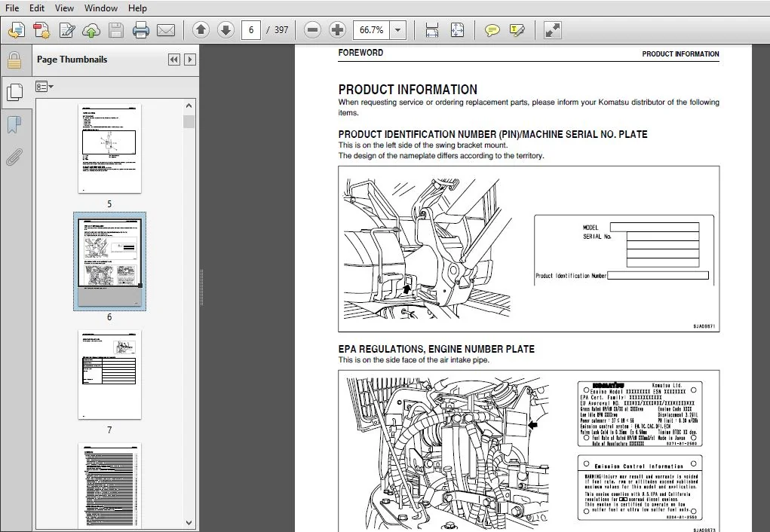Select page 7 thumbnail
Image resolution: width=770 pixels, height=532 pixels.
[109, 375]
